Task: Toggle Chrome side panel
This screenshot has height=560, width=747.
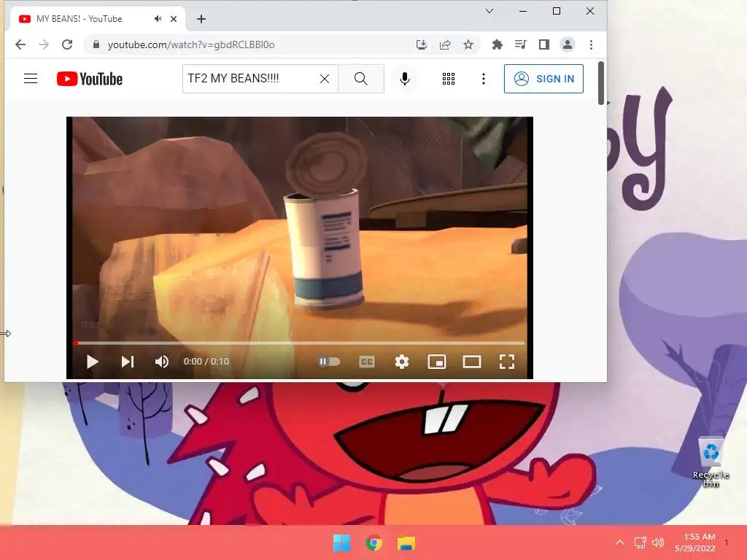Action: tap(543, 44)
